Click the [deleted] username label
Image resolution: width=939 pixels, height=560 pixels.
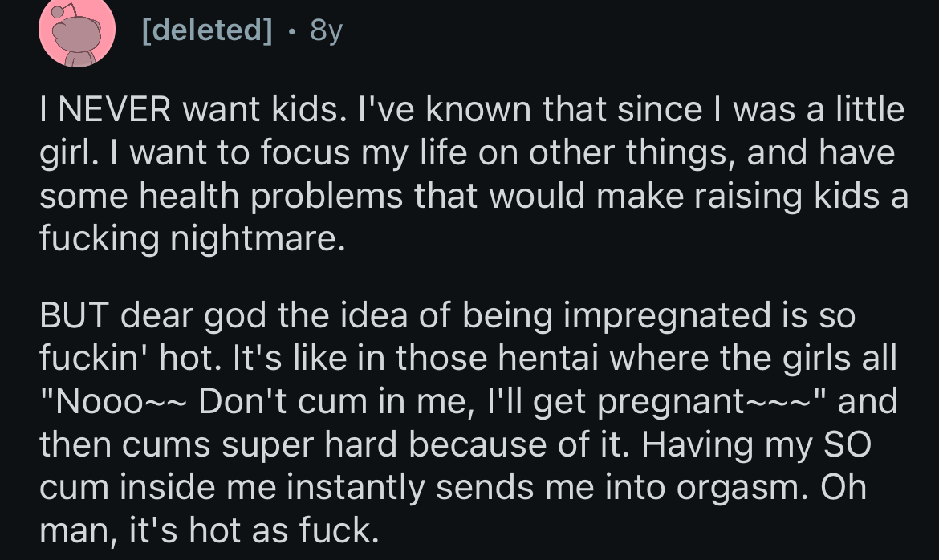tap(207, 30)
